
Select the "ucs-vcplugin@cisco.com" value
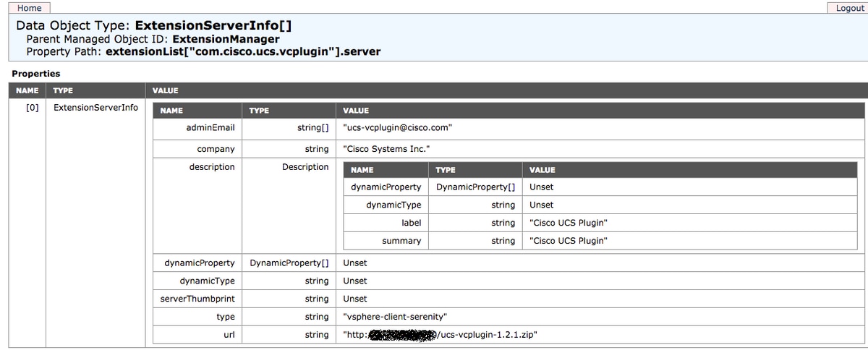pos(398,127)
